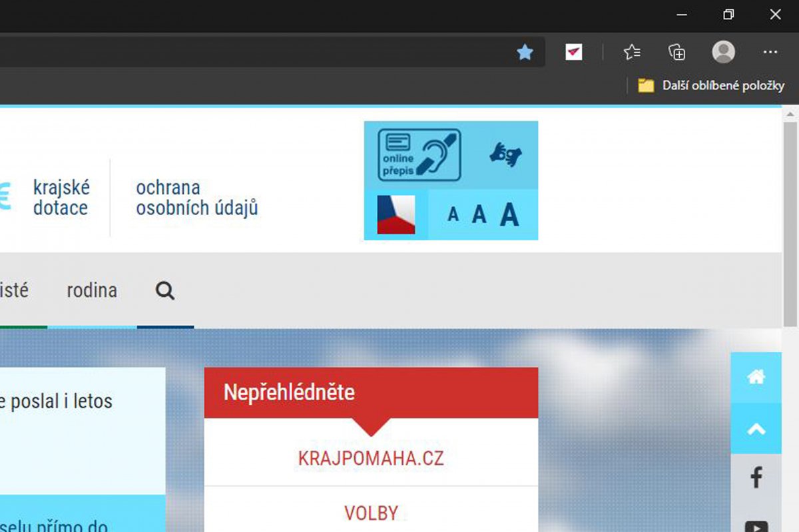Select the largest A font size

pyautogui.click(x=509, y=214)
